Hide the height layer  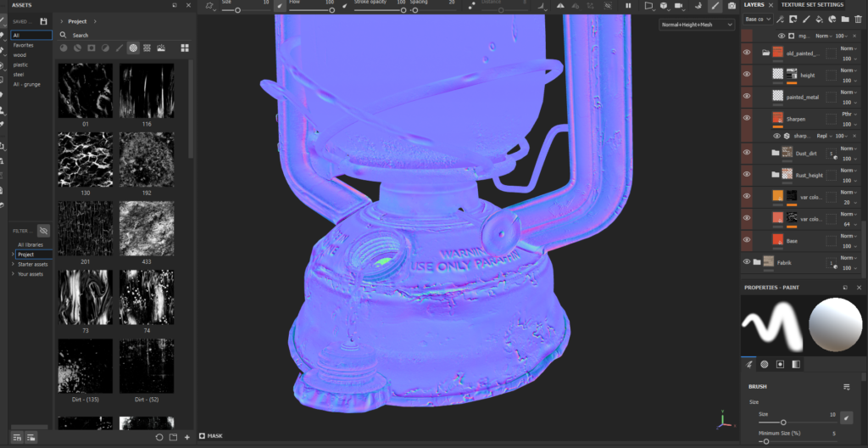click(x=747, y=74)
